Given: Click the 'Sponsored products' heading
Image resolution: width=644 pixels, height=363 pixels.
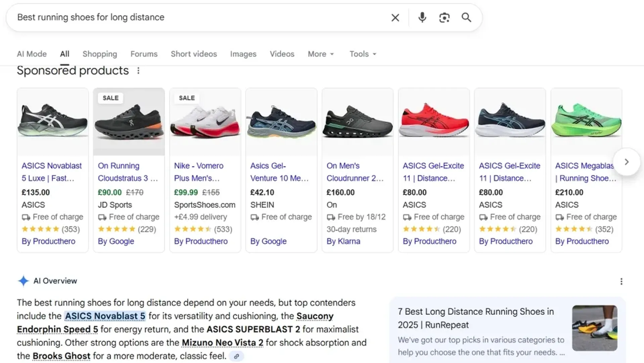Looking at the screenshot, I should 73,71.
